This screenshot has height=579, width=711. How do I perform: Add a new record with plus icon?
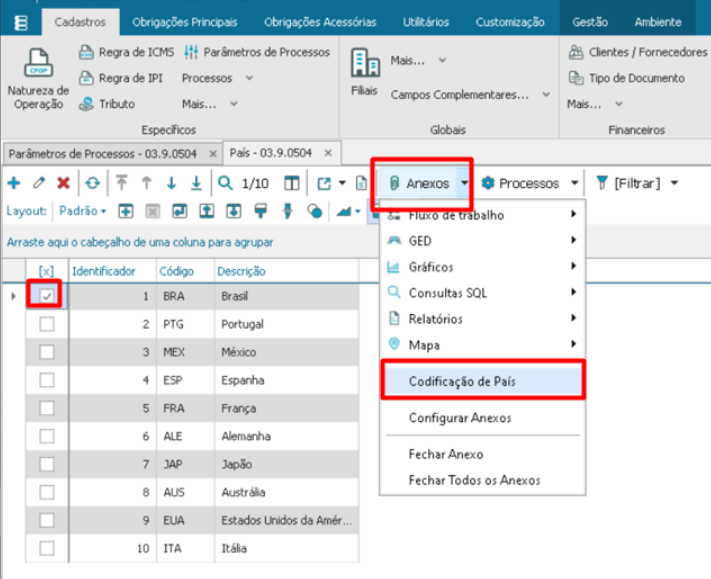click(14, 183)
